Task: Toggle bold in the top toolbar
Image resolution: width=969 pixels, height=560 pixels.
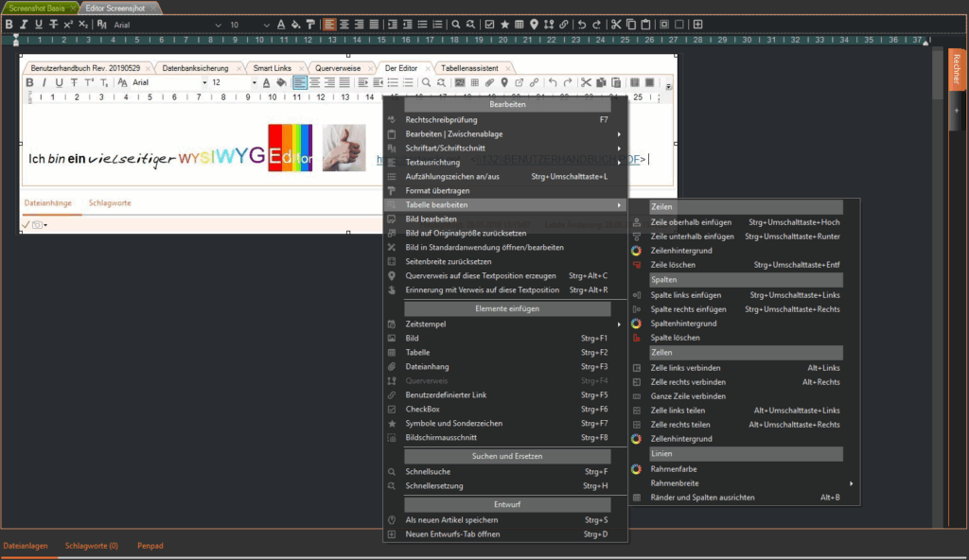Action: 9,24
